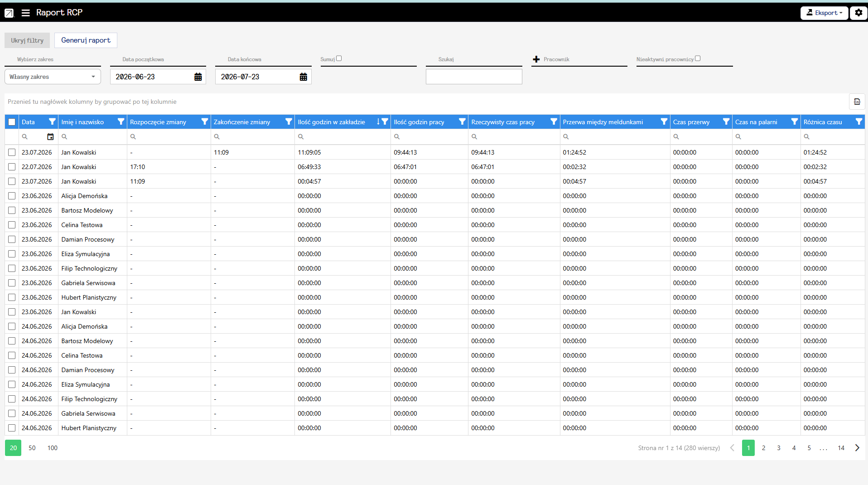Open calendar picker for Data końcowa

[x=304, y=77]
